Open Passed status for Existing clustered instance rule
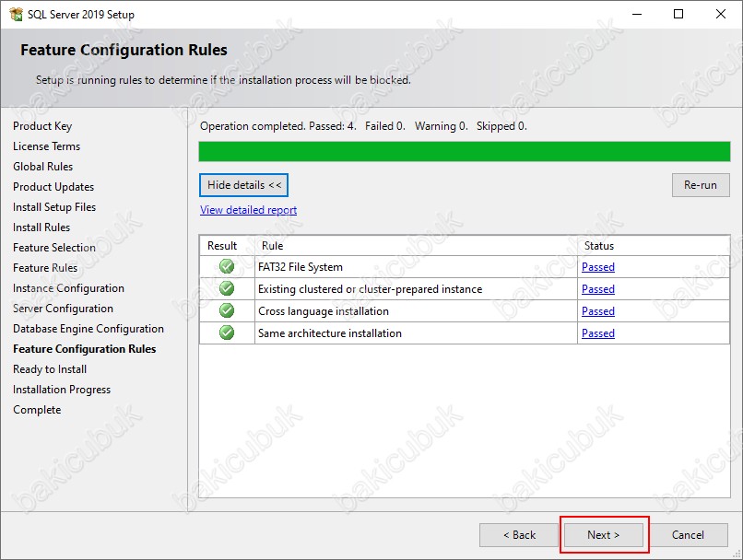This screenshot has width=743, height=560. 598,289
